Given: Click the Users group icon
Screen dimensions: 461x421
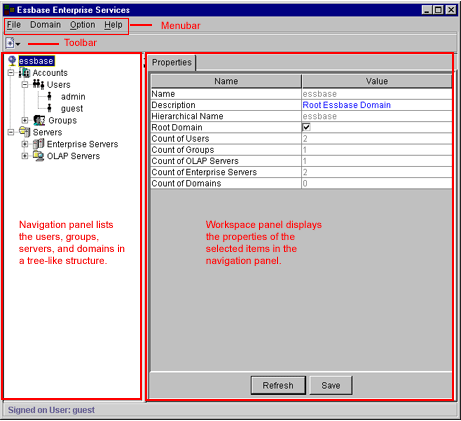Looking at the screenshot, I should (38, 84).
